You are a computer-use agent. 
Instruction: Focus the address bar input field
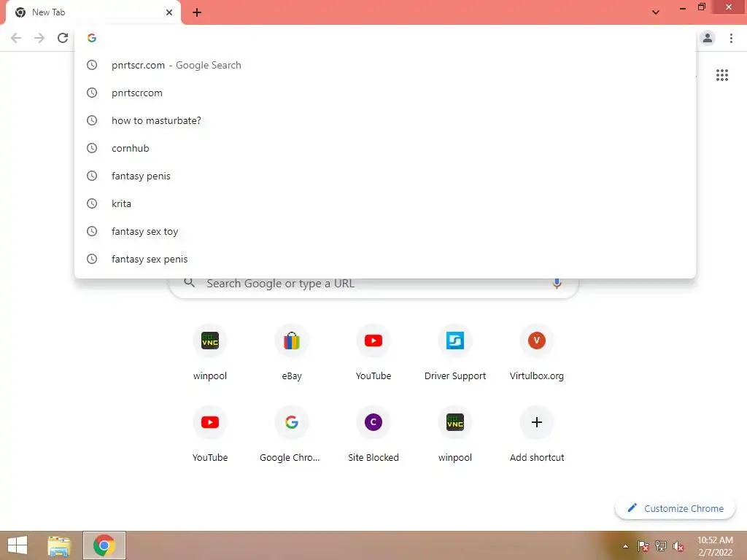pyautogui.click(x=385, y=38)
